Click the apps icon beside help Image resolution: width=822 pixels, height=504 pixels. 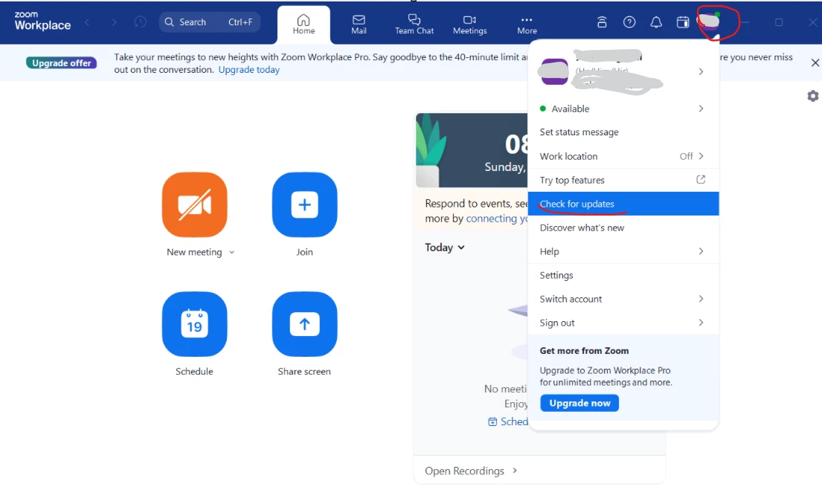[x=602, y=22]
